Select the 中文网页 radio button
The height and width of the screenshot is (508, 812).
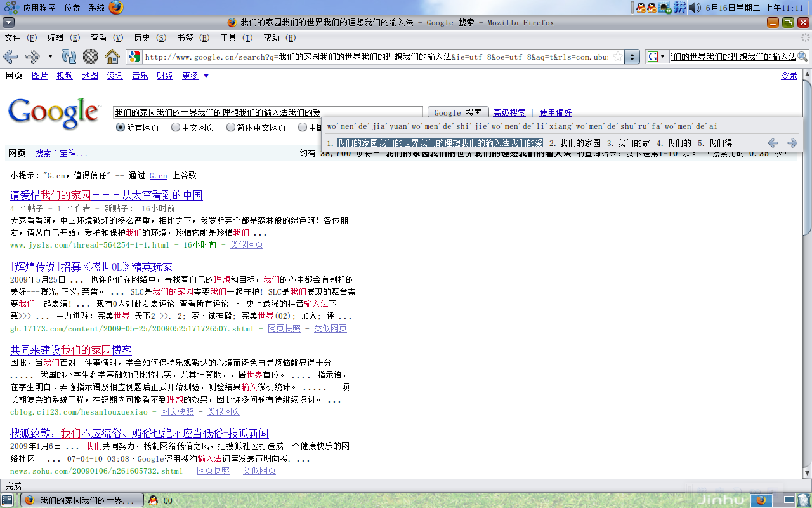coord(176,128)
